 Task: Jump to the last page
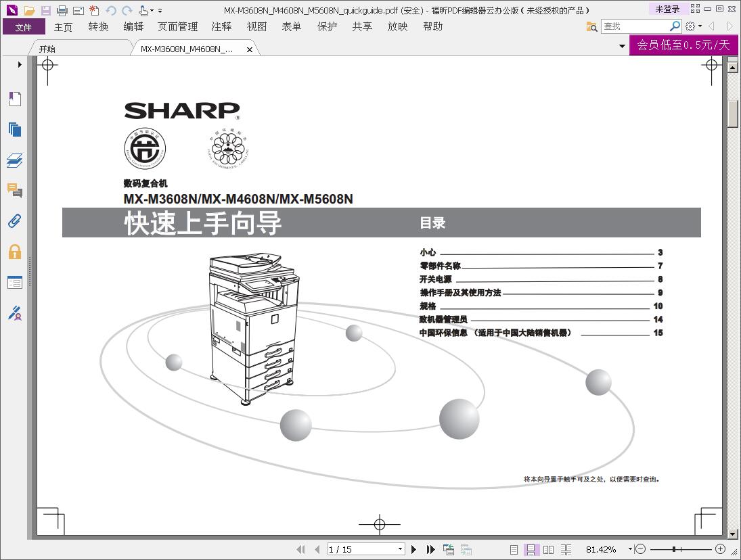click(x=430, y=549)
